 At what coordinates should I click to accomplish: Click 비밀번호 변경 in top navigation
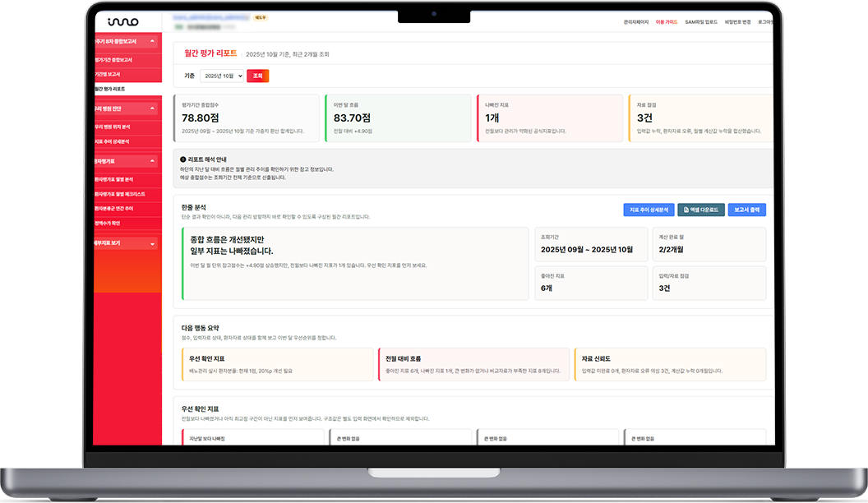(x=737, y=22)
